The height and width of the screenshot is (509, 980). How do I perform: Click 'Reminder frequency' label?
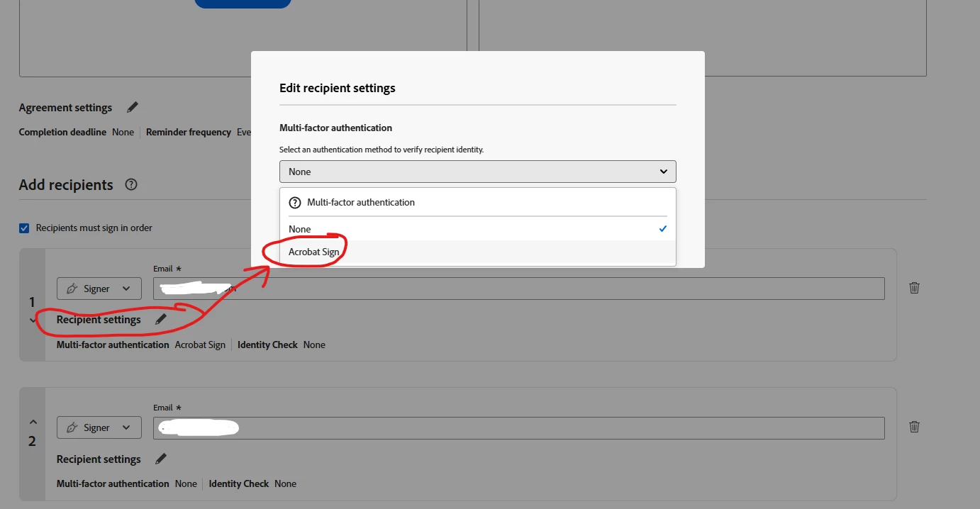[189, 132]
